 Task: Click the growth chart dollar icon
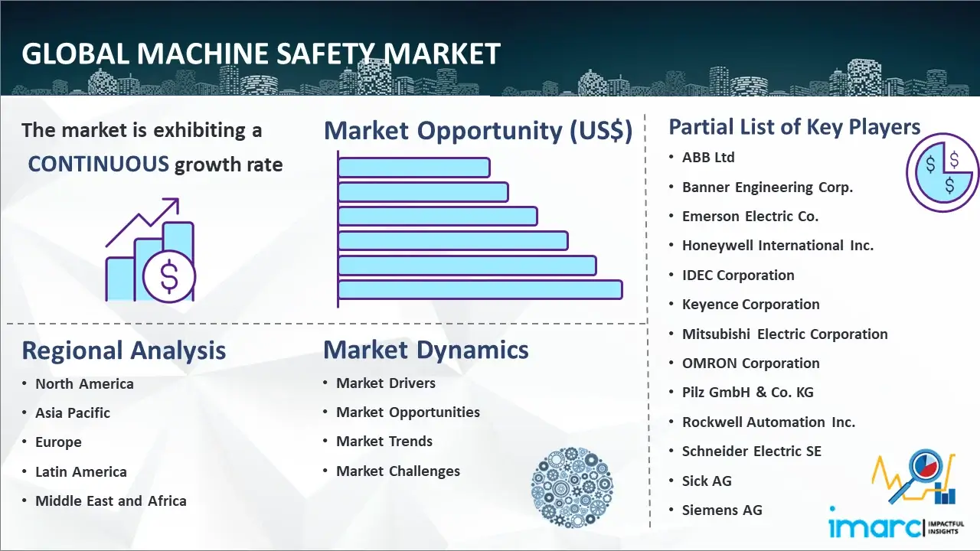(x=150, y=251)
